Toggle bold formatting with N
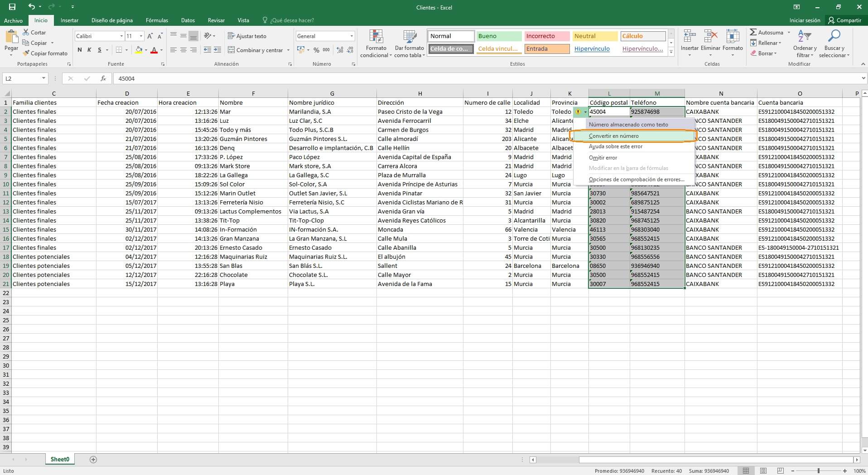The height and width of the screenshot is (475, 868). (79, 50)
